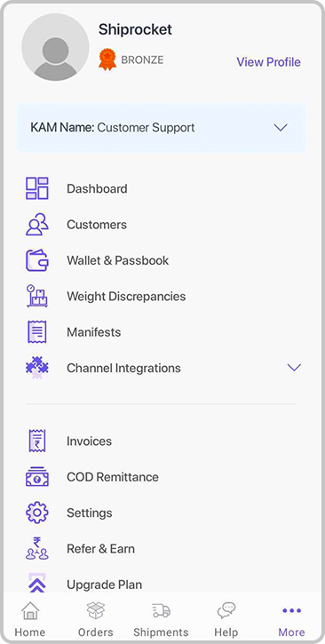Open the Invoices rupee receipt icon

(x=37, y=441)
